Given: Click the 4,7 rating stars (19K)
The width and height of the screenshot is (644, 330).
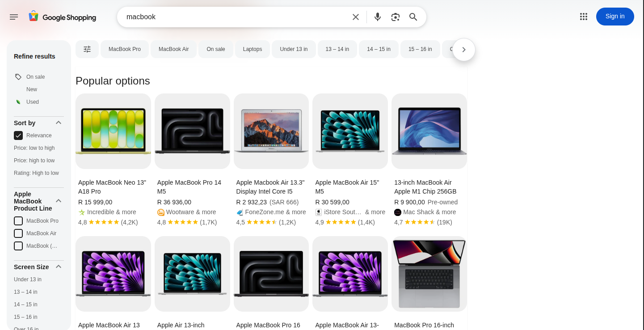Looking at the screenshot, I should (x=420, y=222).
